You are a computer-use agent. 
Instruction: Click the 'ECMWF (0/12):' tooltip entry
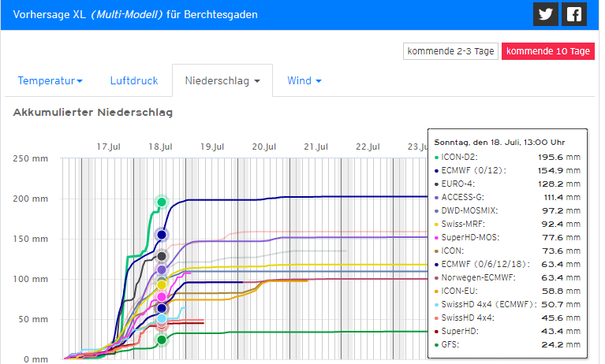point(474,170)
